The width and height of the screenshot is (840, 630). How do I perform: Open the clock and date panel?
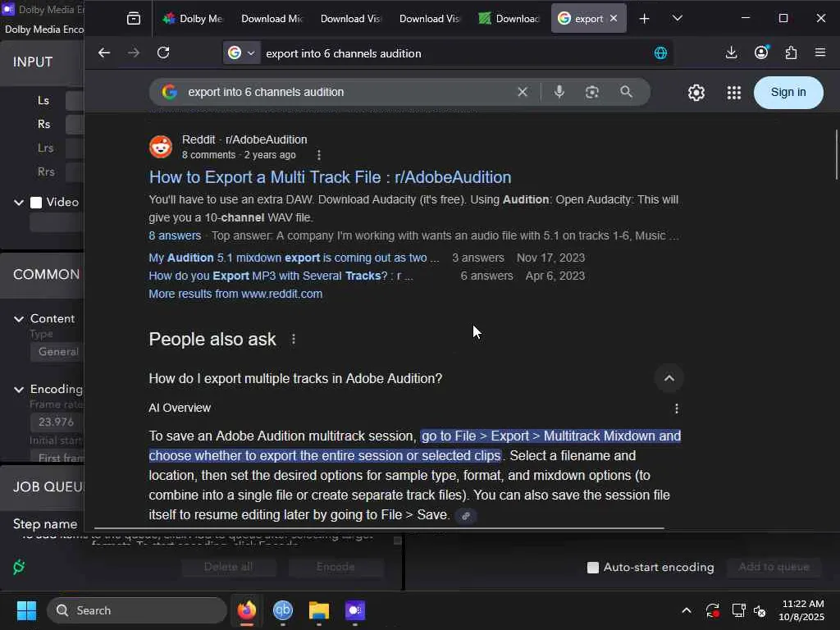point(801,610)
